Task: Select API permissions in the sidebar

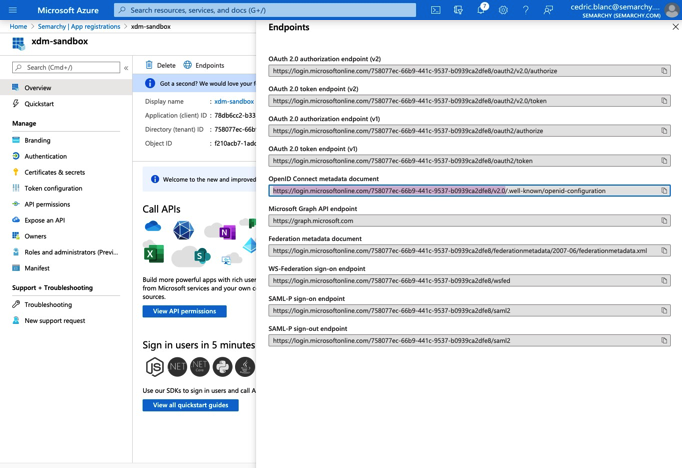Action: [47, 204]
